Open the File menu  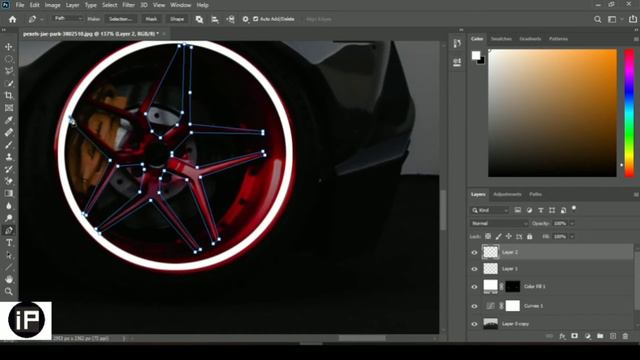click(20, 5)
